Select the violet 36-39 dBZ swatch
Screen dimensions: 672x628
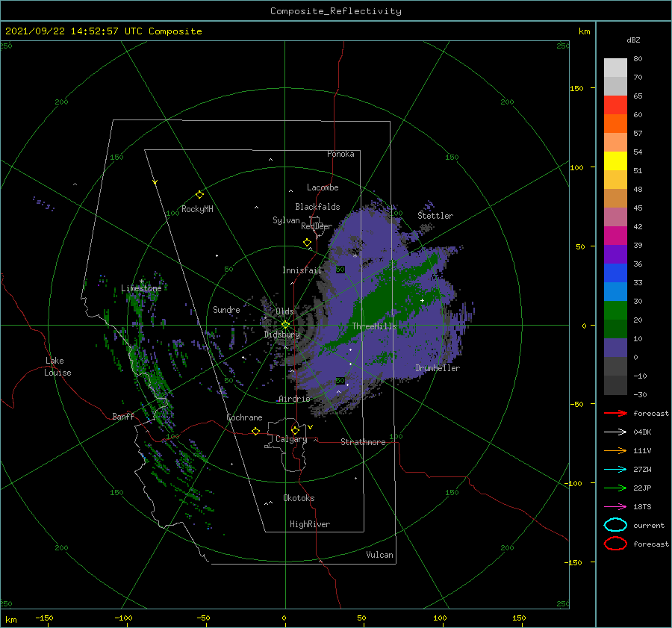(615, 255)
